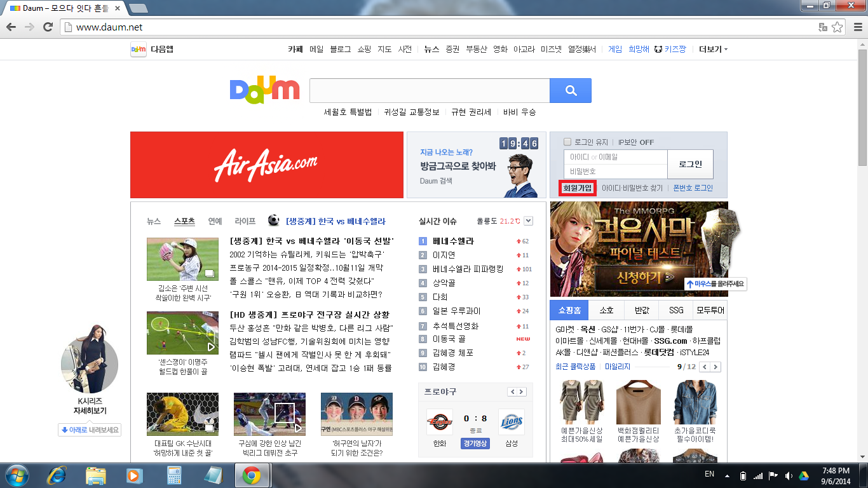
Task: Open the 폰번호 로그인 link
Action: point(693,188)
